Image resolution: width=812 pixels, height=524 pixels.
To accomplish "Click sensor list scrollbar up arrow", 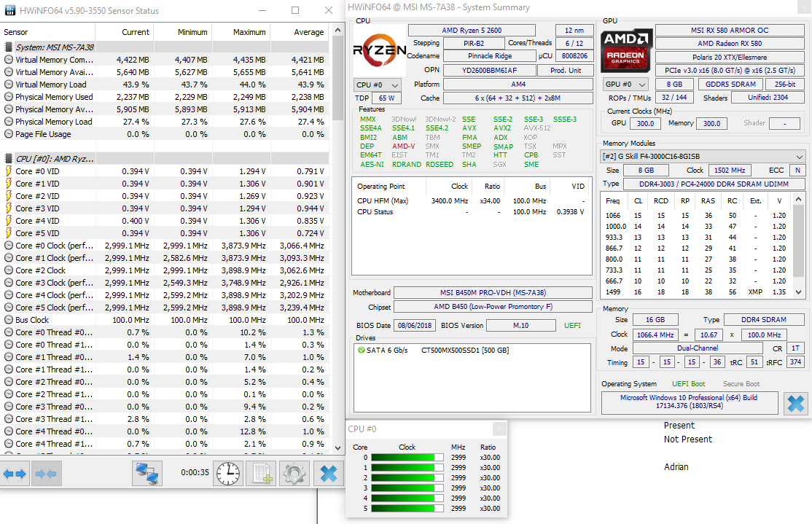I will (337, 30).
